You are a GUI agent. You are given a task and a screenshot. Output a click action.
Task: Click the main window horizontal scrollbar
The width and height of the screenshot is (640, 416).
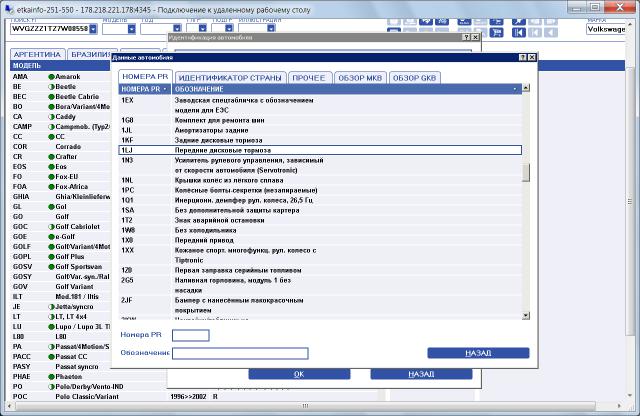[x=305, y=406]
